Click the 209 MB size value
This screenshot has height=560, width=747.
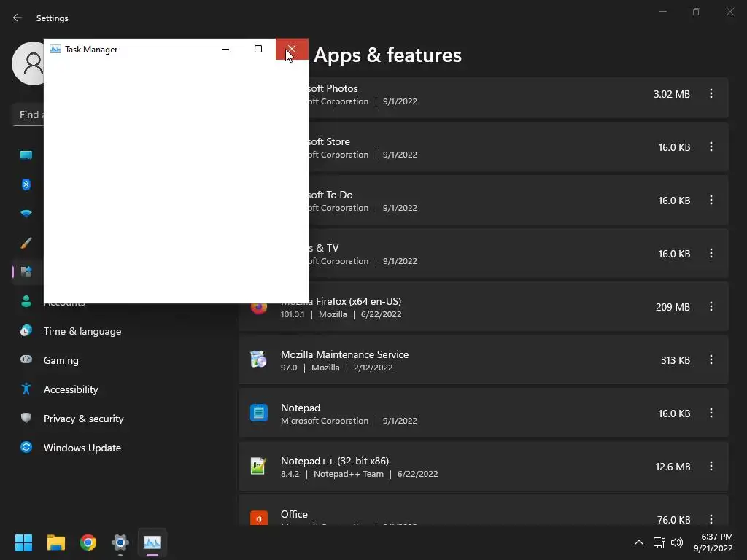tap(673, 307)
